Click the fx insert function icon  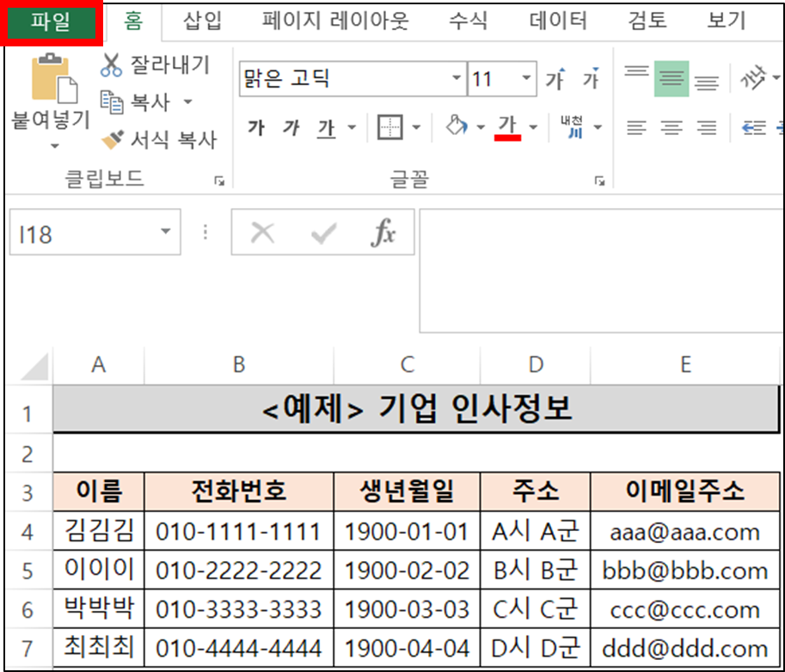(x=383, y=232)
